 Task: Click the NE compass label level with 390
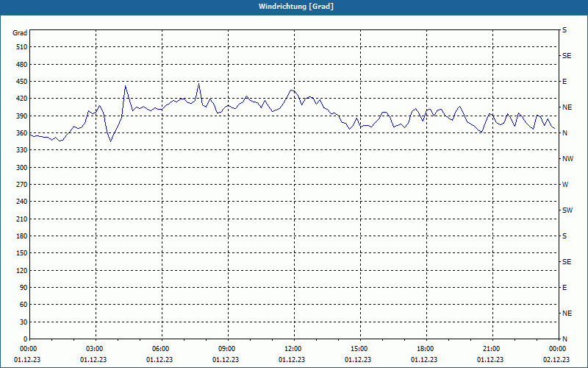point(567,107)
